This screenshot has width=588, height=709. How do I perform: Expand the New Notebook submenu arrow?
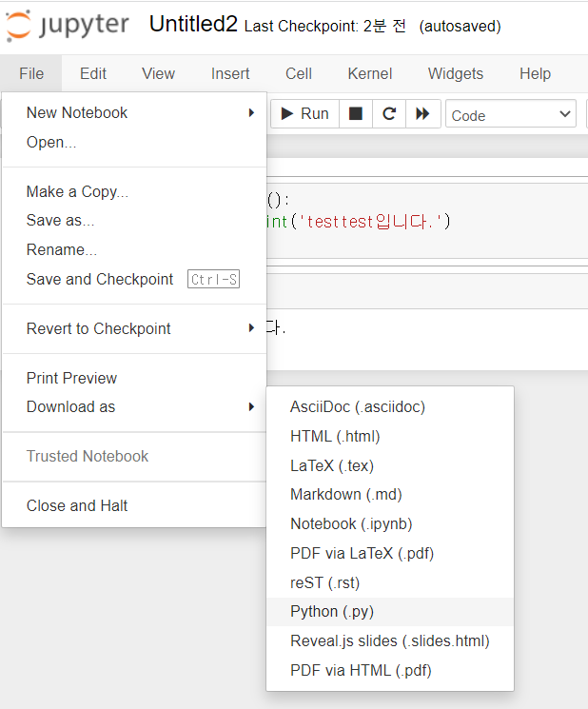click(x=252, y=112)
